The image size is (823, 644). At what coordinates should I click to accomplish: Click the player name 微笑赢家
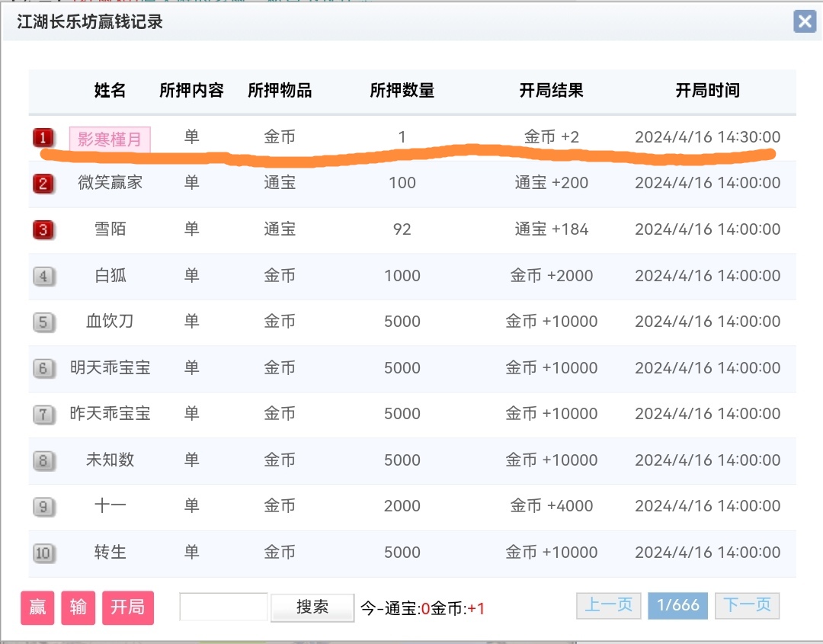click(110, 183)
